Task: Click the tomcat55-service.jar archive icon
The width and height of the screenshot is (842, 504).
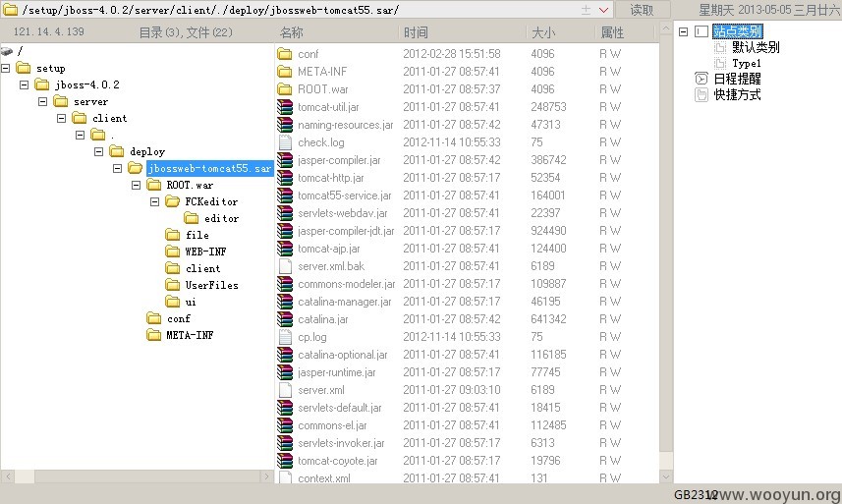Action: [285, 196]
